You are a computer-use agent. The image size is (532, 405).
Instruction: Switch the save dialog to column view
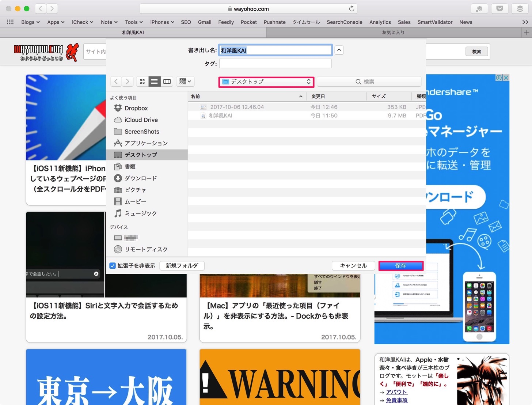(167, 82)
